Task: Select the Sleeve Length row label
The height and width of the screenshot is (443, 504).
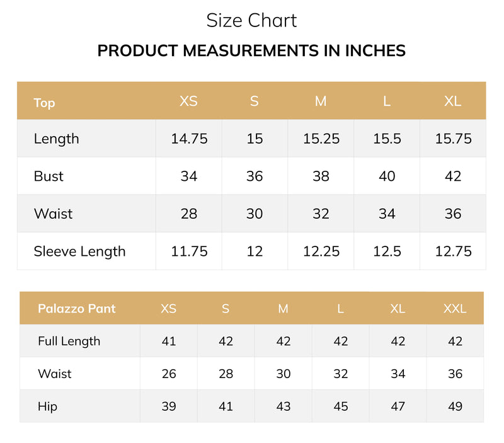Action: point(80,251)
